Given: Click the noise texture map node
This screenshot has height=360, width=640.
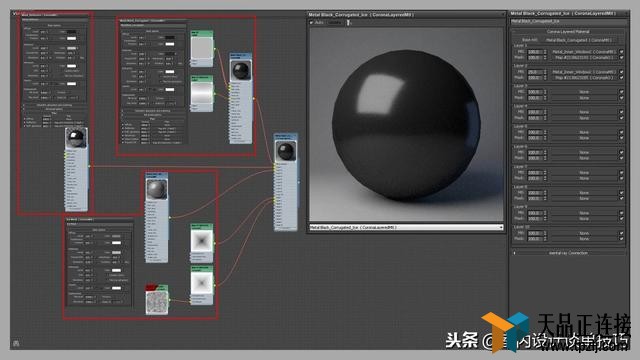Looking at the screenshot, I should [x=157, y=300].
